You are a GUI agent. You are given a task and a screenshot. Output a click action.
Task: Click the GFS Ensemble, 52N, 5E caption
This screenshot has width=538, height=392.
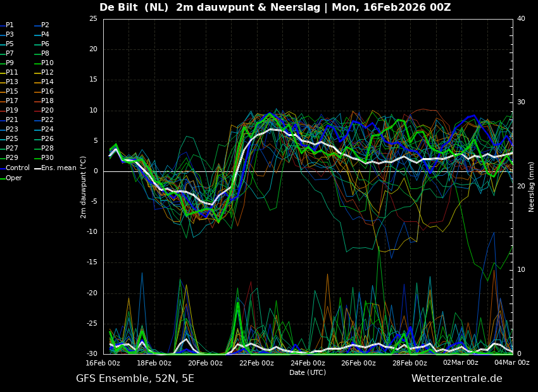click(x=135, y=379)
